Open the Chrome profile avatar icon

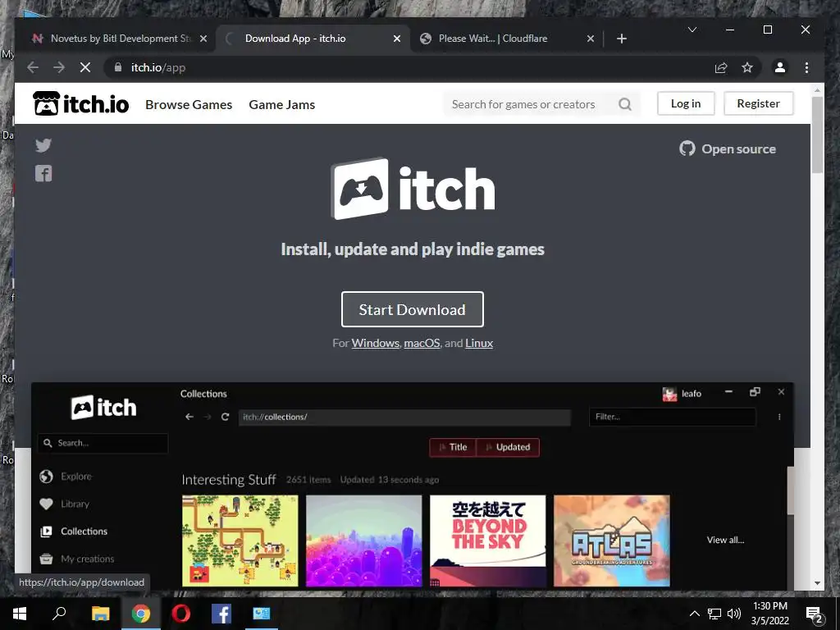tap(780, 67)
